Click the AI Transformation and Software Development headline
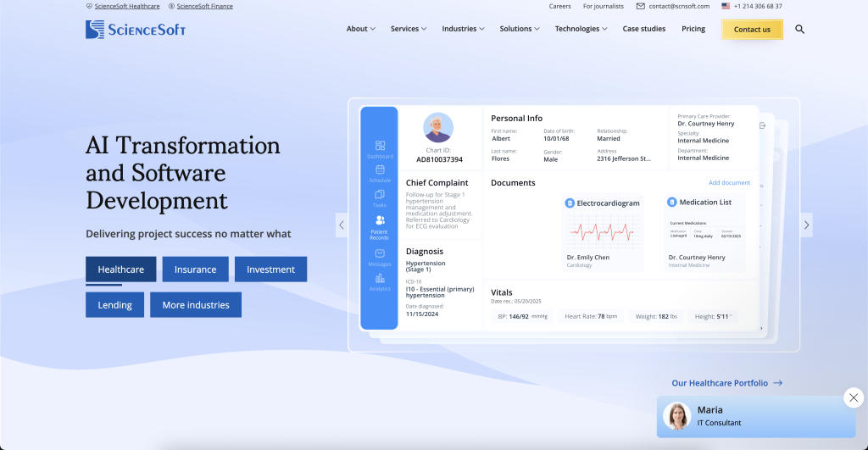Screen dimensions: 868x450 coord(183,173)
